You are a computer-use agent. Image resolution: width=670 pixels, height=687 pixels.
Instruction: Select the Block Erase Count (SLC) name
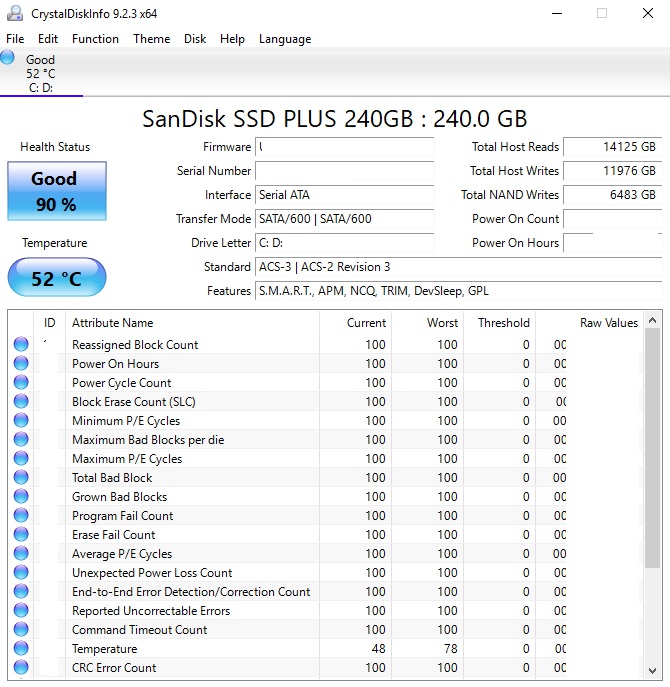click(134, 402)
